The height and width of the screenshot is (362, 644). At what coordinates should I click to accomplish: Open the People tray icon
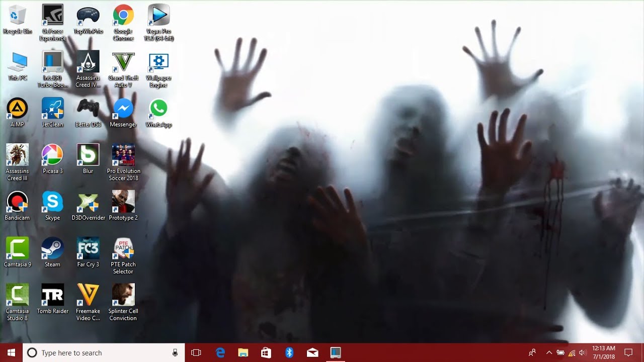[x=532, y=353]
